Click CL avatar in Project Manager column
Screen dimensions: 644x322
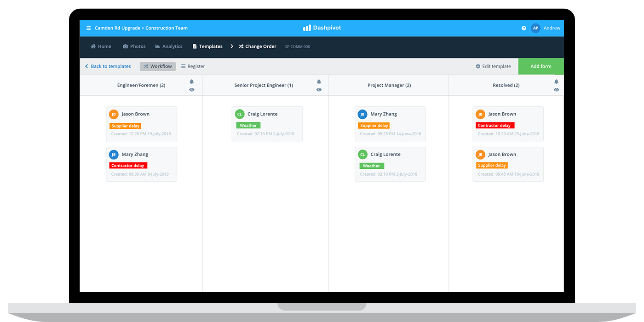tap(362, 155)
